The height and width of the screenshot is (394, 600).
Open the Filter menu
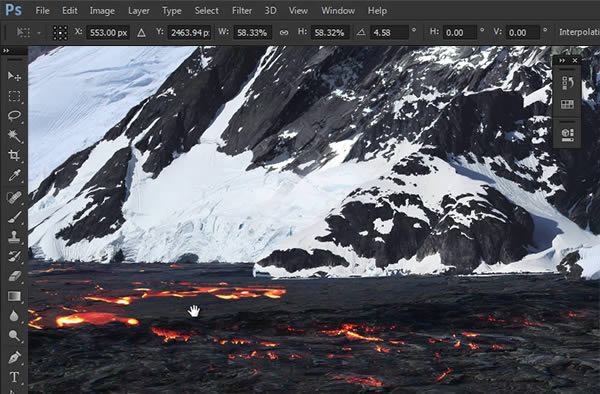pos(242,11)
